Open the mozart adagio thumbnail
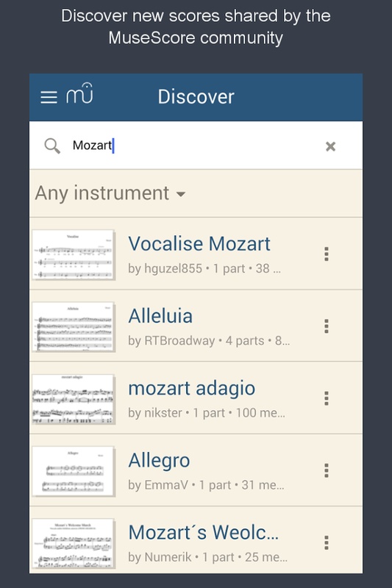 [73, 399]
